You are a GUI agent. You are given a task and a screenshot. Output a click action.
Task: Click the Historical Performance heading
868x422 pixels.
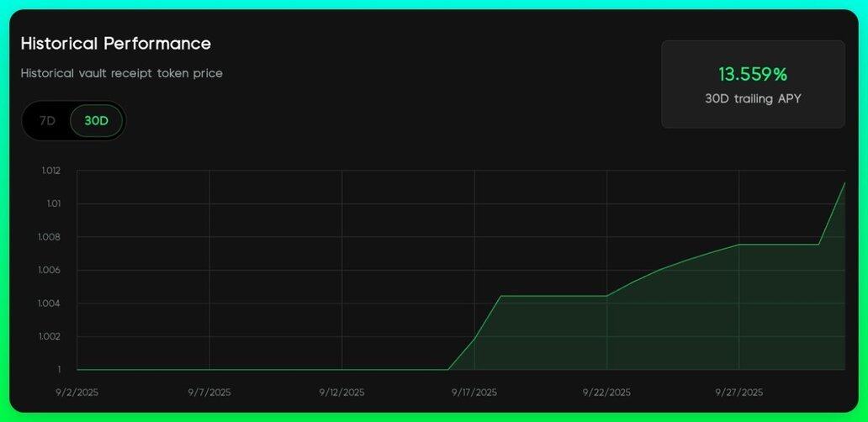pos(116,43)
